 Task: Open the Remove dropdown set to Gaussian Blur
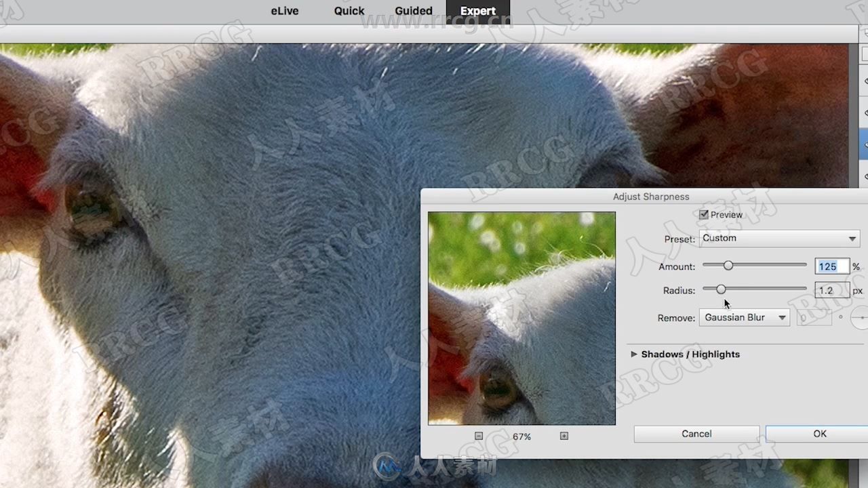click(745, 317)
